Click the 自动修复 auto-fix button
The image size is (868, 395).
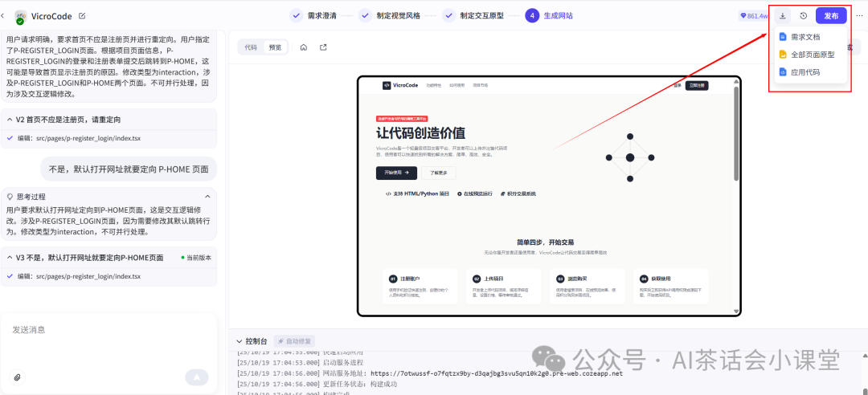[294, 341]
